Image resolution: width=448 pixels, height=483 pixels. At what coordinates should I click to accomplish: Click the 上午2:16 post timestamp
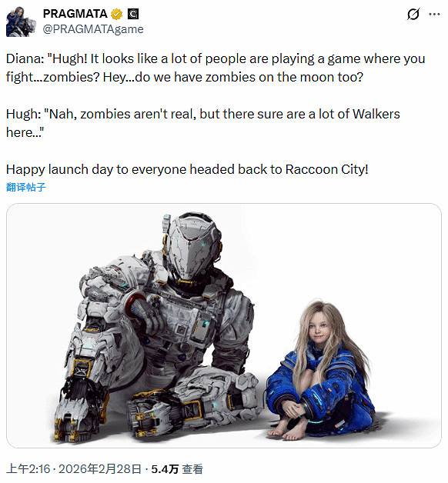[x=28, y=469]
